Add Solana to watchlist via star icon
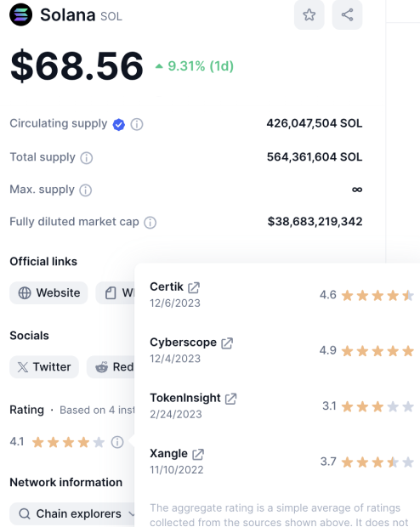420x527 pixels. 309,14
